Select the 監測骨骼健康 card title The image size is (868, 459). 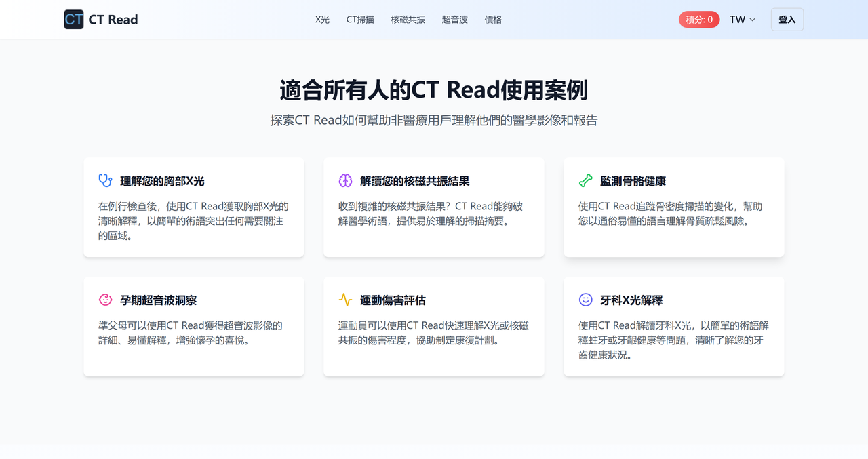coord(633,181)
